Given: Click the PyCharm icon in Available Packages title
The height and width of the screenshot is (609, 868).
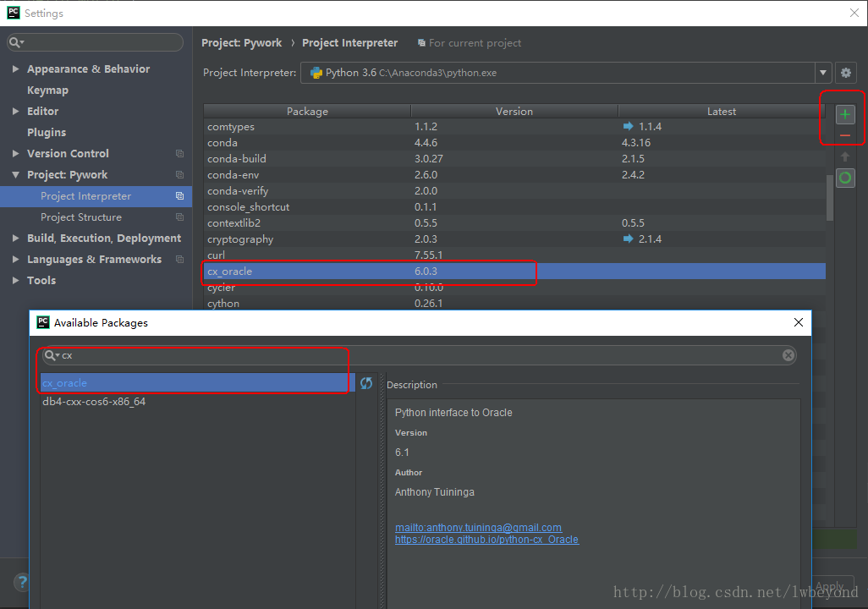Looking at the screenshot, I should (x=42, y=322).
